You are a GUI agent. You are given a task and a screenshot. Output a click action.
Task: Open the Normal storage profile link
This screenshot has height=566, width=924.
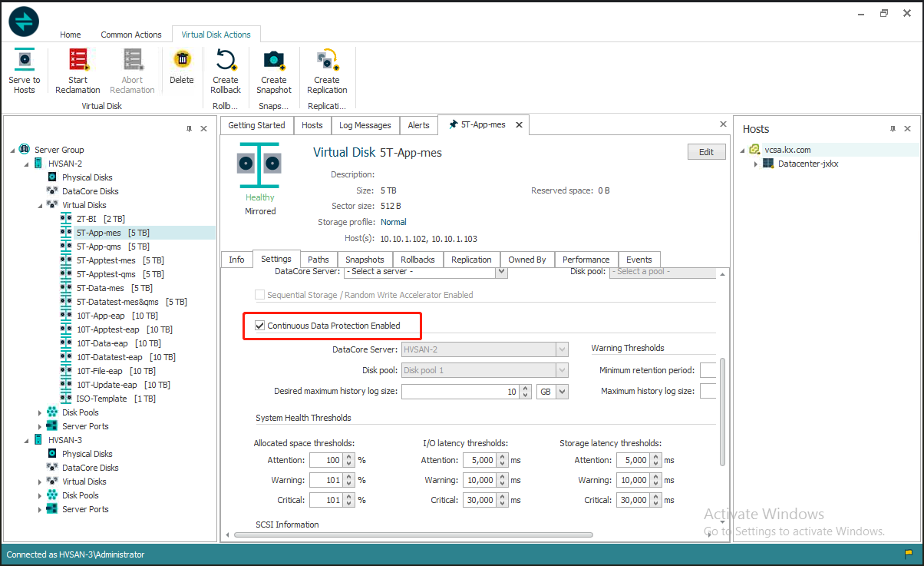coord(394,222)
